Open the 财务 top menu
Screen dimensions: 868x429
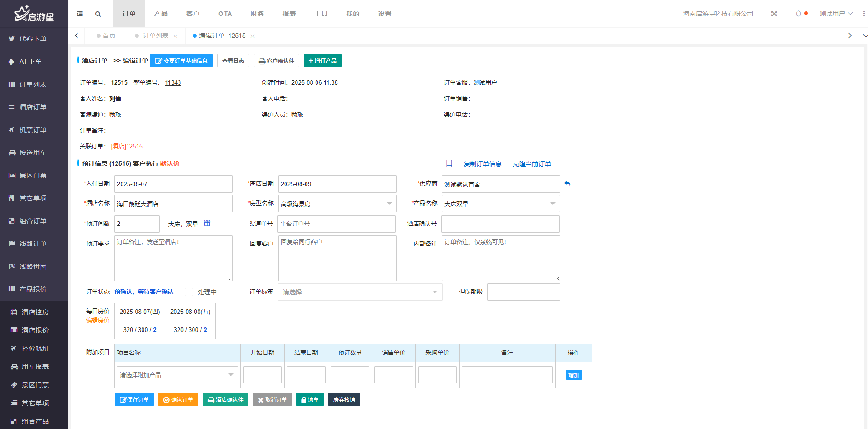257,14
